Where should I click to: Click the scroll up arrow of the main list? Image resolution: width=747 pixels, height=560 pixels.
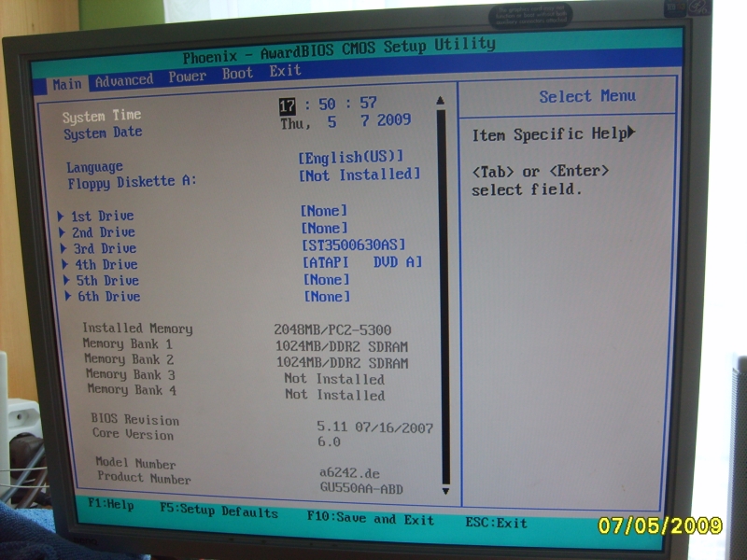440,101
